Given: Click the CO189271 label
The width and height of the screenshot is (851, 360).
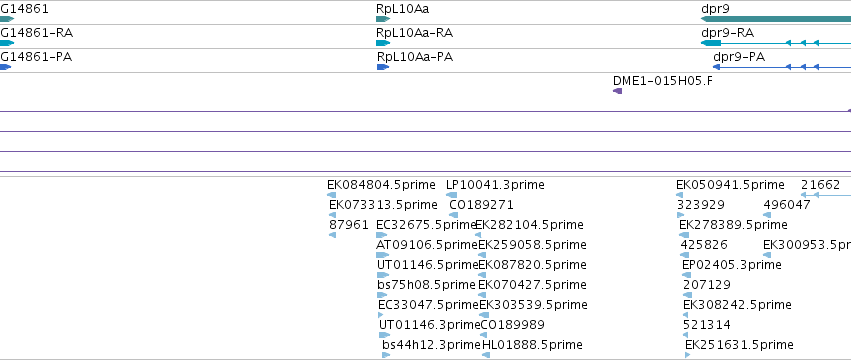Looking at the screenshot, I should (481, 205).
